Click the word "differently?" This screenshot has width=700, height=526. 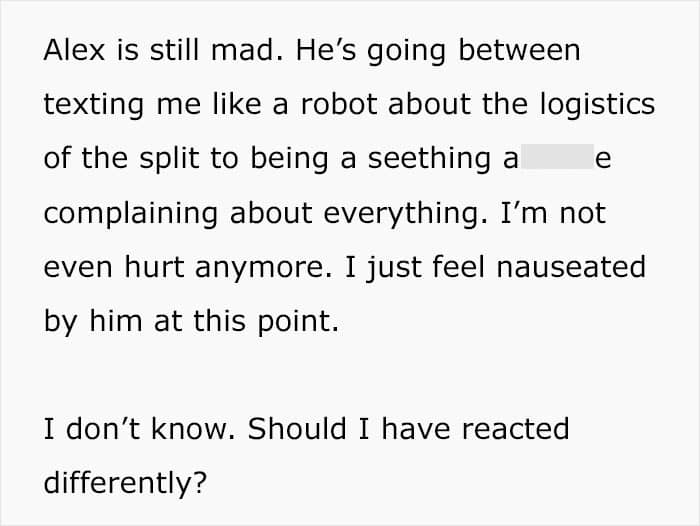point(125,485)
